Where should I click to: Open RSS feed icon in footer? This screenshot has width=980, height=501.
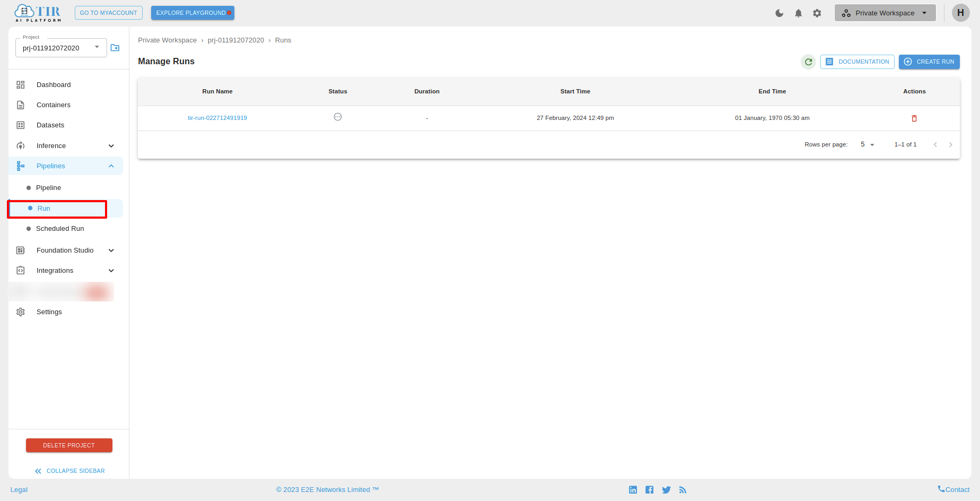click(x=683, y=490)
